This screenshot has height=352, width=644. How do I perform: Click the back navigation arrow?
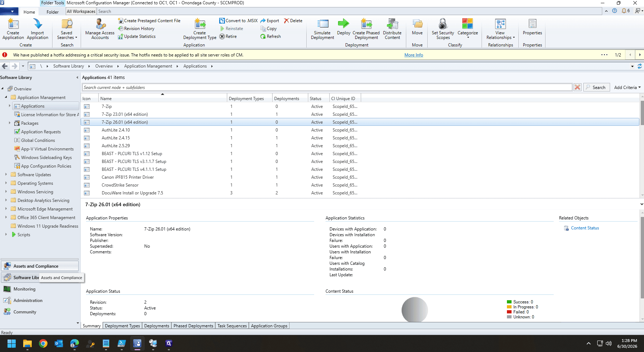pos(5,66)
